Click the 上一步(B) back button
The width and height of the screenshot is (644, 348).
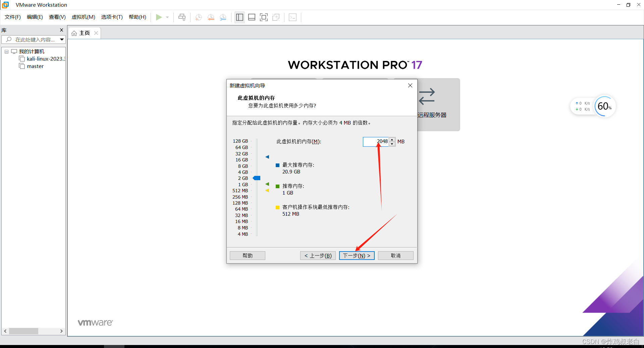[x=318, y=256]
